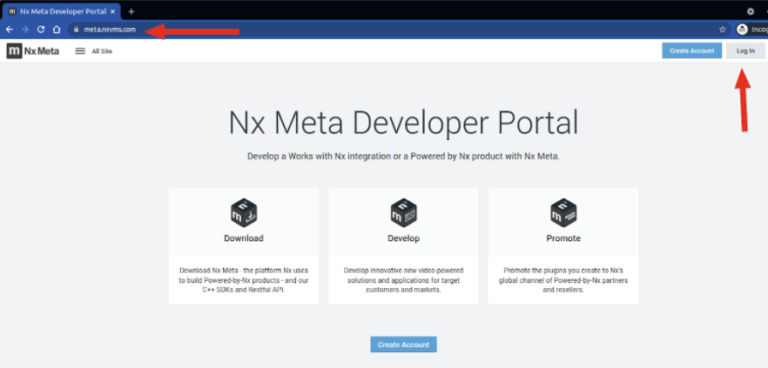Select the Nx Meta Developer Portal browser tab
Image resolution: width=768 pixels, height=368 pixels.
click(x=62, y=11)
